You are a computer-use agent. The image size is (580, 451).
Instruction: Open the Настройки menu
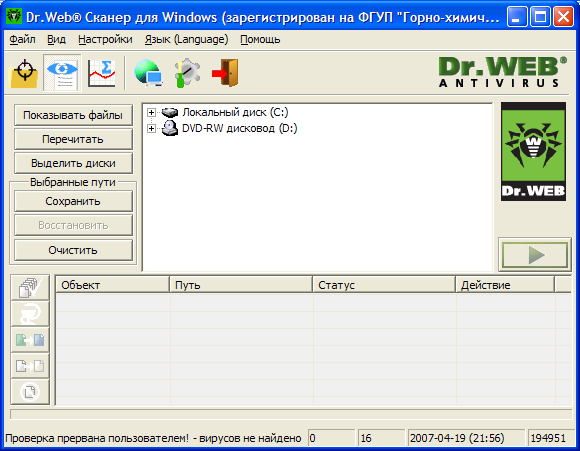click(105, 39)
